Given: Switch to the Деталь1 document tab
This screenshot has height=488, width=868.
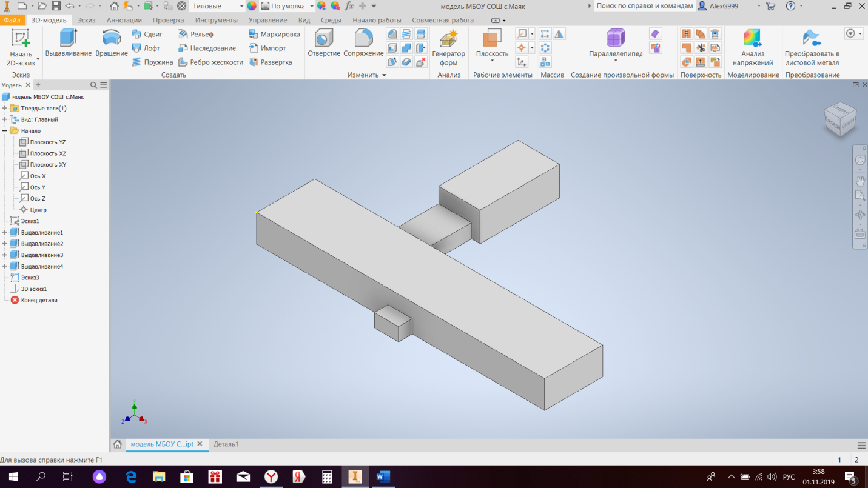Looking at the screenshot, I should 226,444.
